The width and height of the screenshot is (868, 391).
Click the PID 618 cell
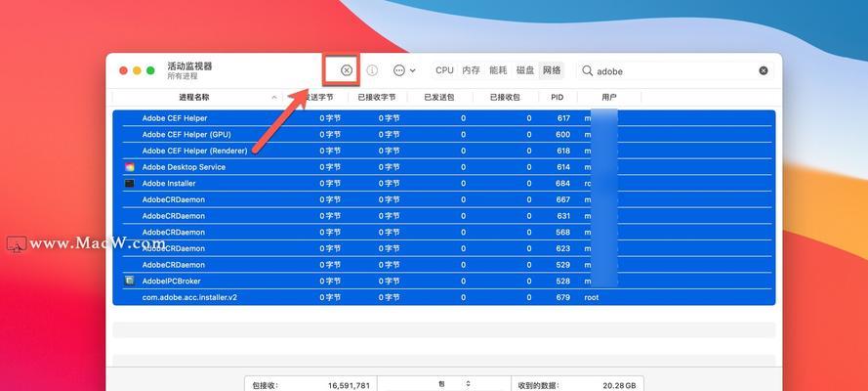tap(563, 151)
